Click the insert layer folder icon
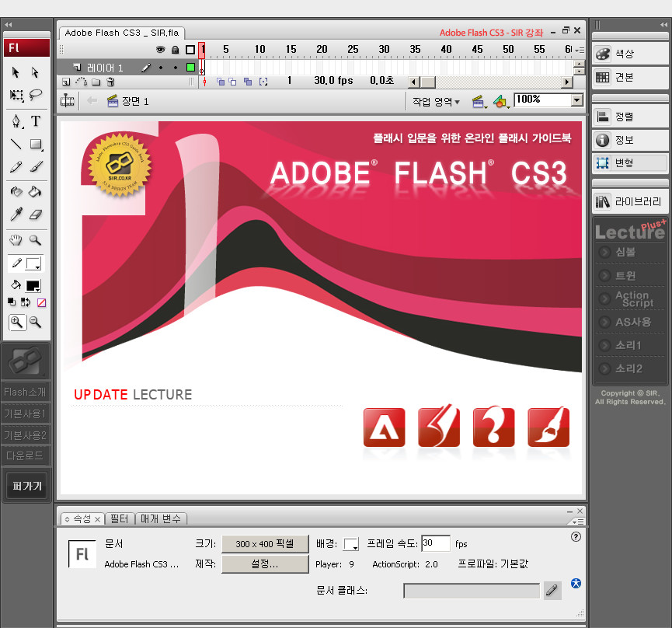This screenshot has height=628, width=672. (x=96, y=82)
